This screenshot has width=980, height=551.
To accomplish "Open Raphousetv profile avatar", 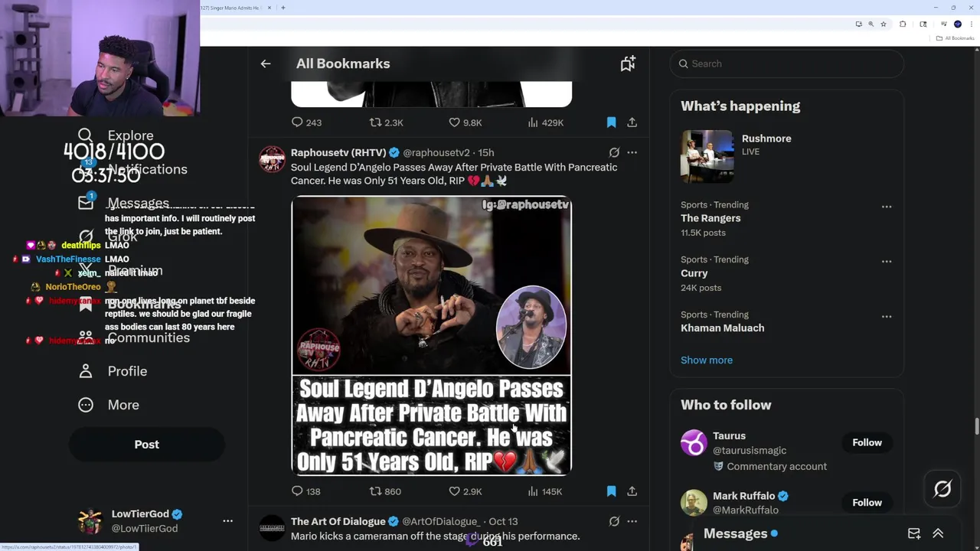I will (272, 159).
